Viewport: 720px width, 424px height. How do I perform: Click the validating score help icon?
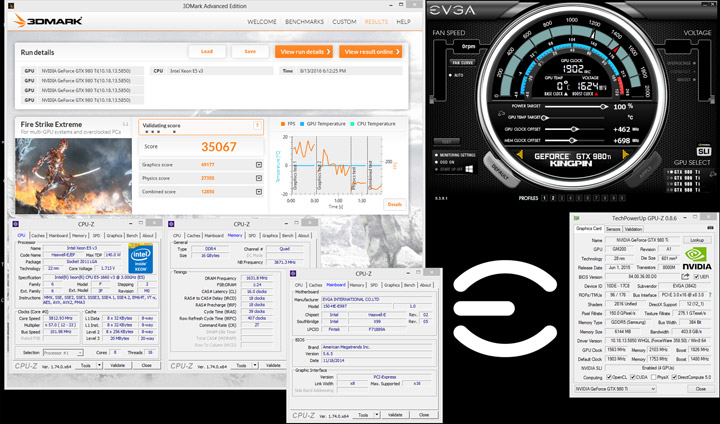(257, 125)
